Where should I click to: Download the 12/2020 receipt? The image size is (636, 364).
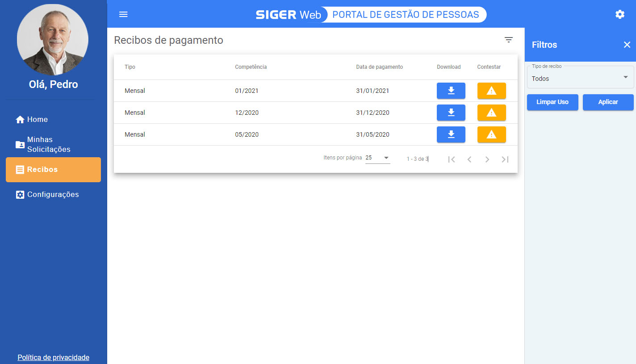451,113
